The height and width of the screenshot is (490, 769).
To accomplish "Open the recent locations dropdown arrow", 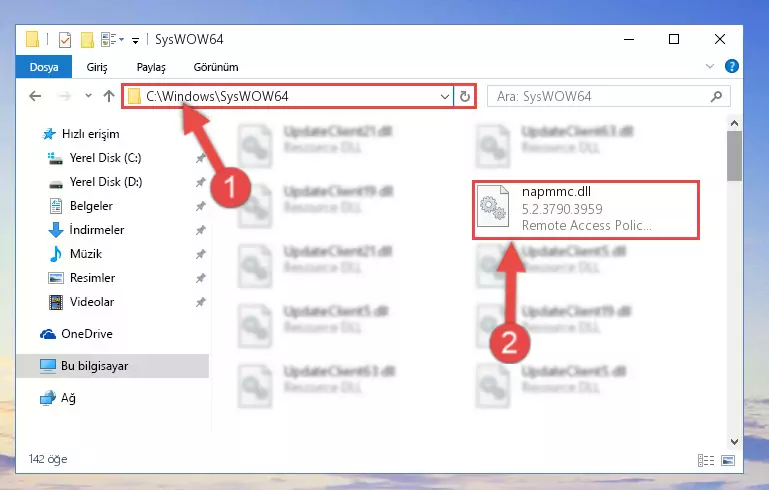I will click(88, 96).
